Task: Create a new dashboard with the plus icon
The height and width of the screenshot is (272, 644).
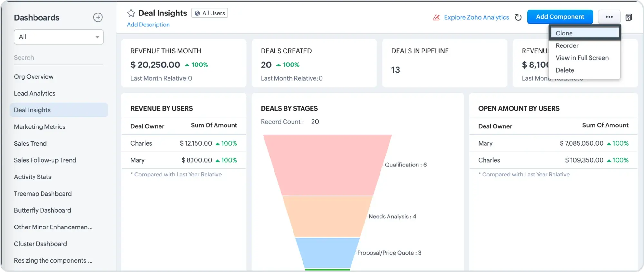Action: coord(98,17)
